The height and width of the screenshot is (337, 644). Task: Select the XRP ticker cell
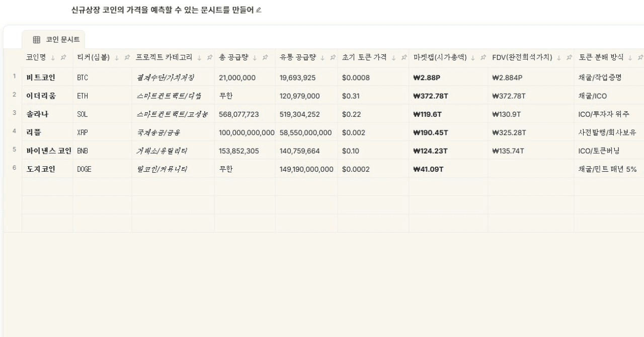tap(102, 132)
